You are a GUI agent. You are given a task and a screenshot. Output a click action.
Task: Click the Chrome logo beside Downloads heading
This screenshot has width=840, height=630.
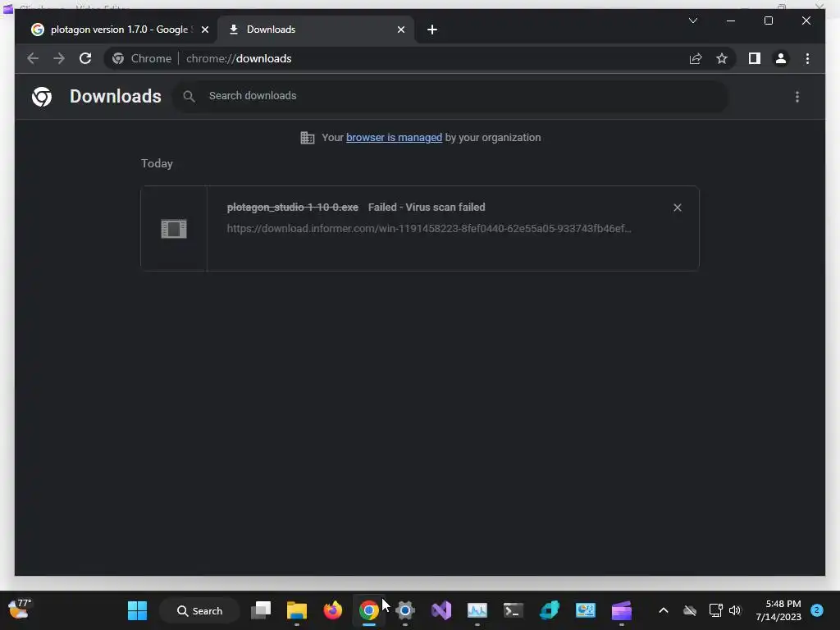(42, 97)
